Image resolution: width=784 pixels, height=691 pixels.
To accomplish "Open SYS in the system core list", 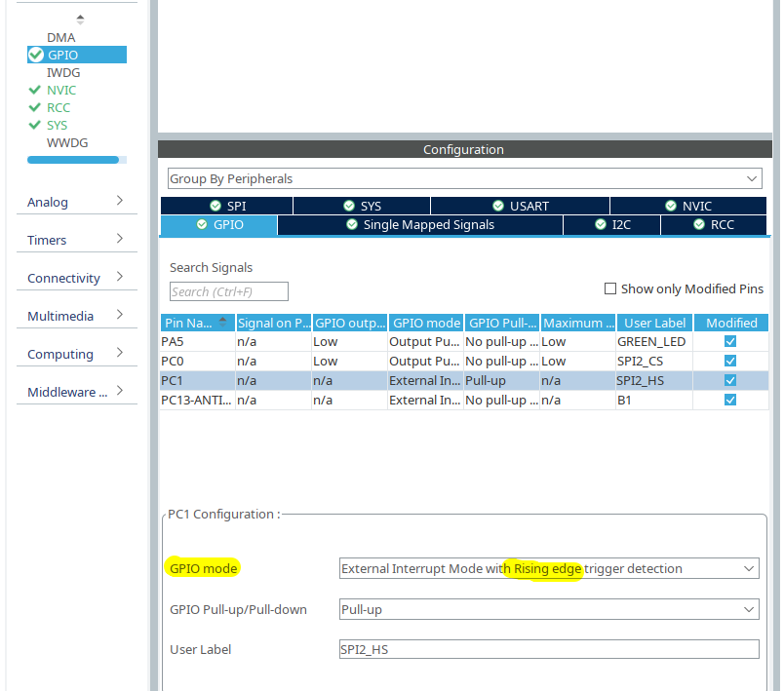I will (57, 125).
